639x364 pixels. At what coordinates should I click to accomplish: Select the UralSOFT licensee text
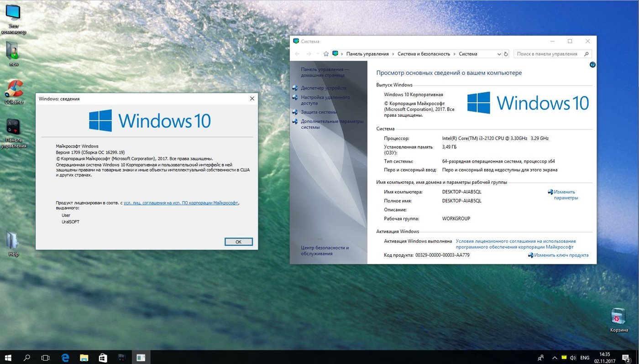click(71, 222)
